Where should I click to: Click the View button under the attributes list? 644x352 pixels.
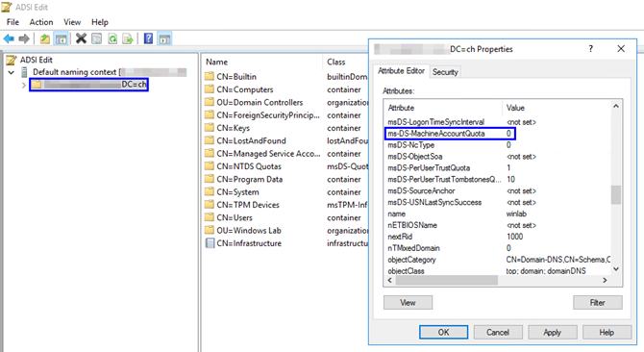coord(408,303)
